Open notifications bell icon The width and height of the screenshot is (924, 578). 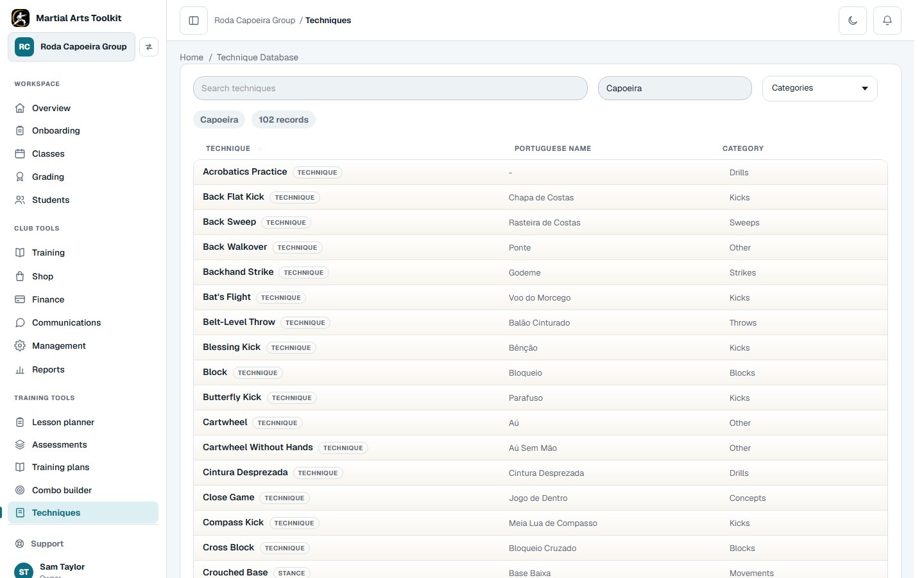tap(887, 21)
